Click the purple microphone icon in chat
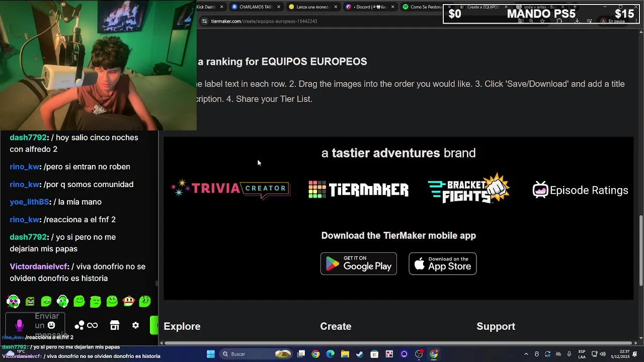This screenshot has height=362, width=644. pos(20,325)
